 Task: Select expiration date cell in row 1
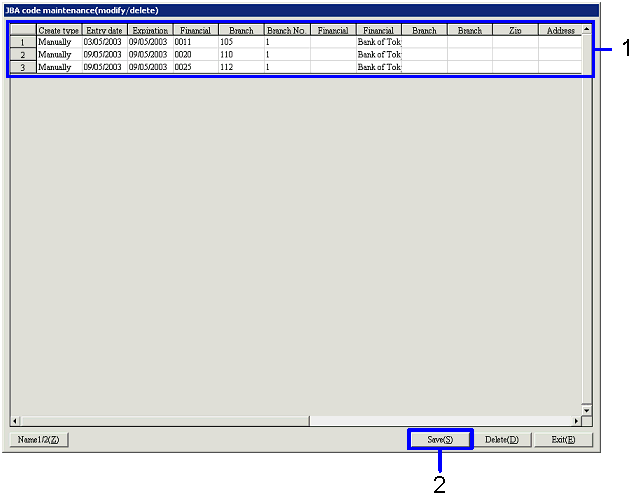click(150, 42)
